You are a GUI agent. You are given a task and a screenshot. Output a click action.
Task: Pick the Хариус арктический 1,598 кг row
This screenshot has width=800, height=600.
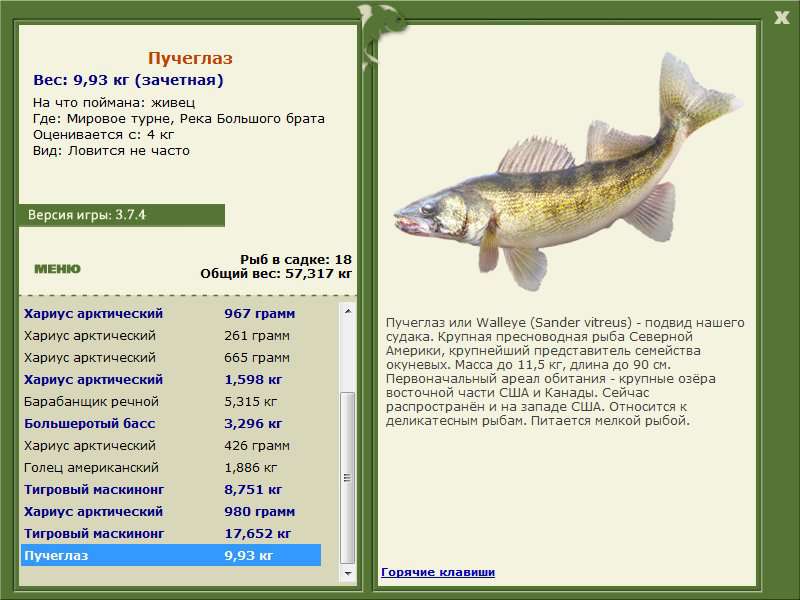point(171,379)
